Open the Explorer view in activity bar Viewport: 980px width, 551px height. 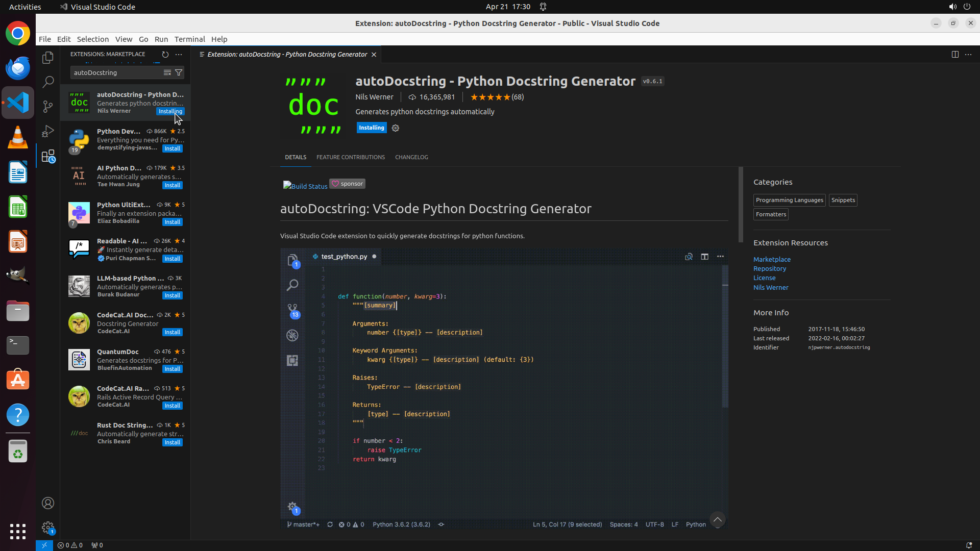pos(48,58)
